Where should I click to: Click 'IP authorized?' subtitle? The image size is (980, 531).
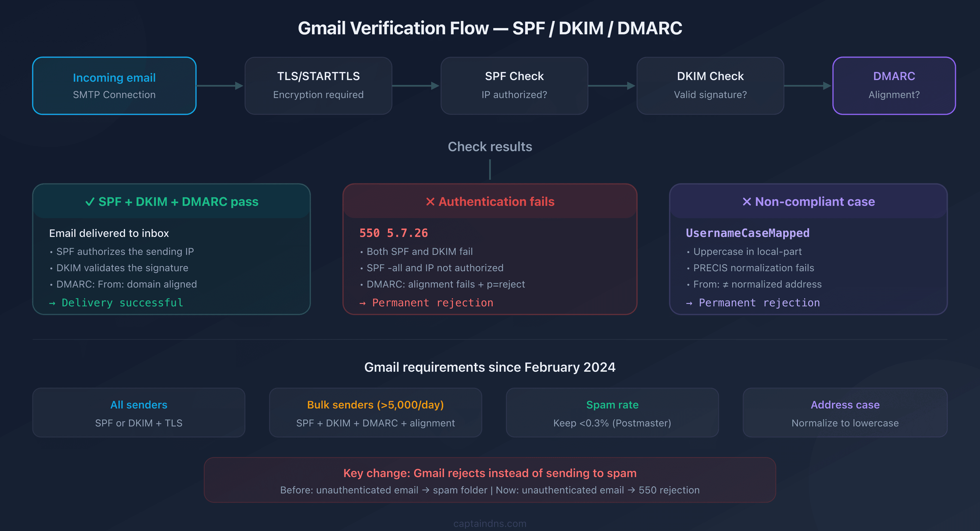point(514,95)
